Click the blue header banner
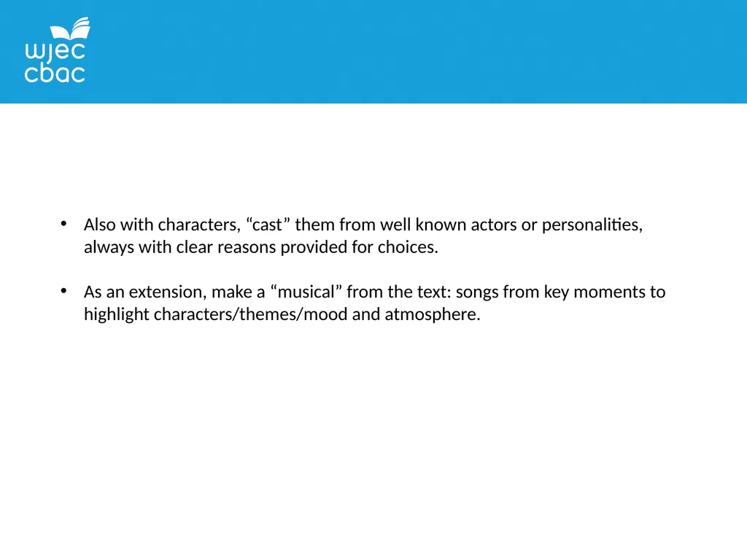This screenshot has width=747, height=560. point(373,52)
